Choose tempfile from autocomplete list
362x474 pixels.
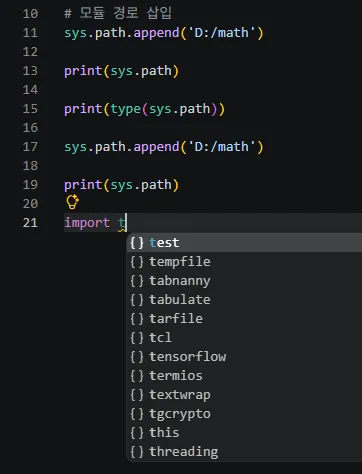click(x=245, y=262)
